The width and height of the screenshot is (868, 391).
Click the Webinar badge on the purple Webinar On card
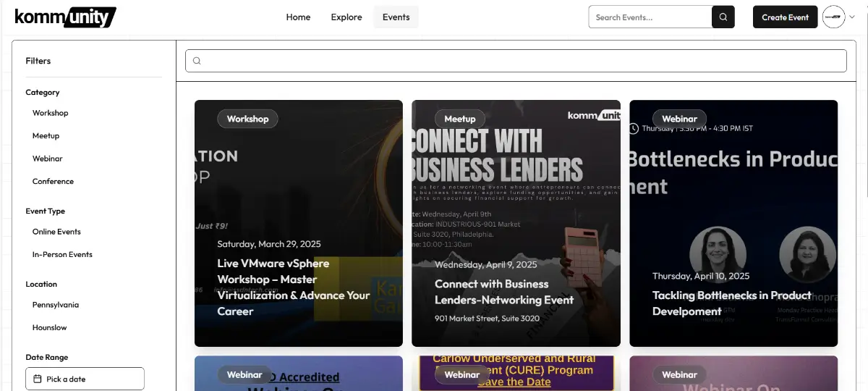(x=679, y=374)
